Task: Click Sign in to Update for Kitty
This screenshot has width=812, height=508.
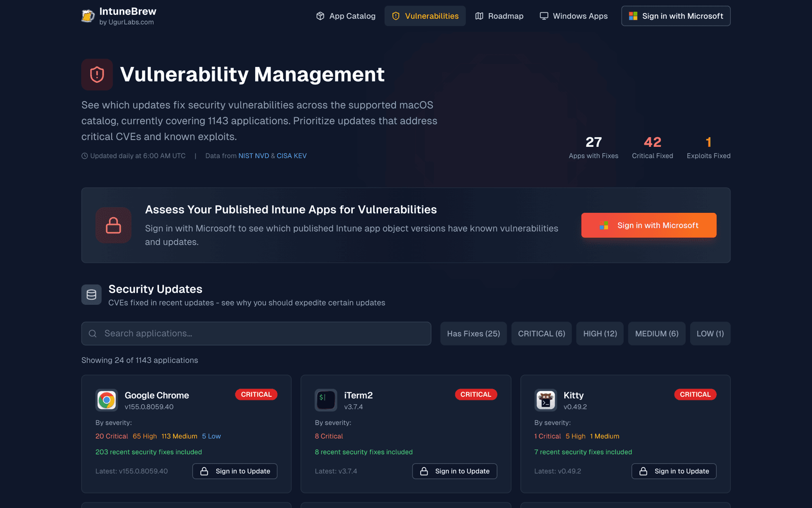Action: (674, 471)
